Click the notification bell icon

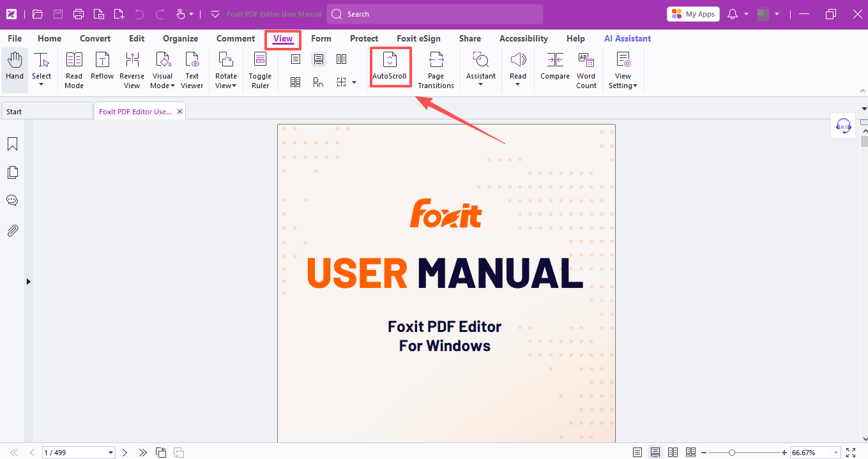(733, 14)
